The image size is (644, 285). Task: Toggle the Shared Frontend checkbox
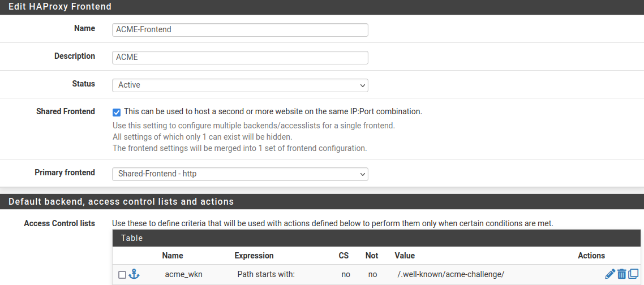coord(117,112)
